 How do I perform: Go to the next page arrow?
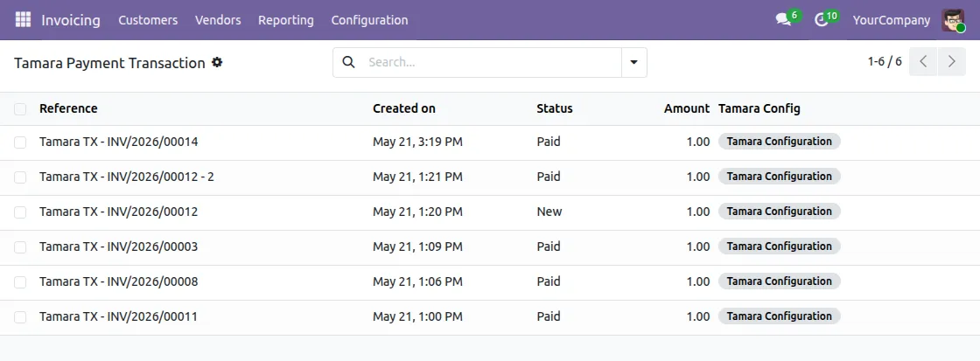(952, 62)
